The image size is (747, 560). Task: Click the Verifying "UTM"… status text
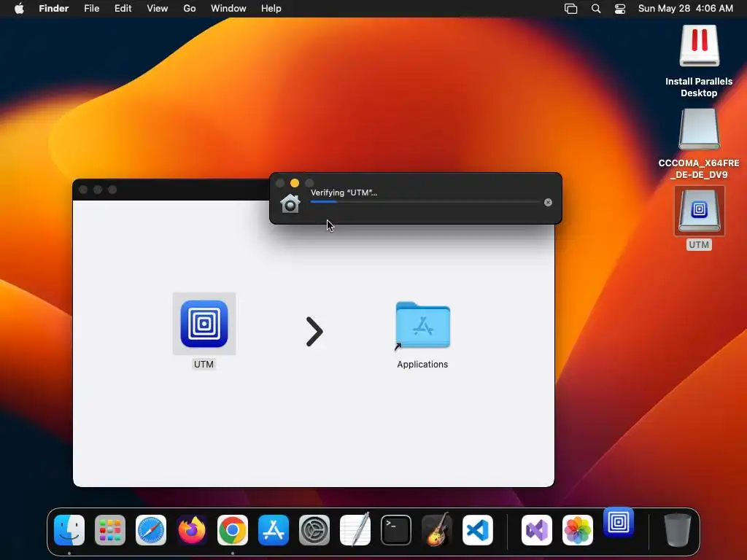coord(344,192)
